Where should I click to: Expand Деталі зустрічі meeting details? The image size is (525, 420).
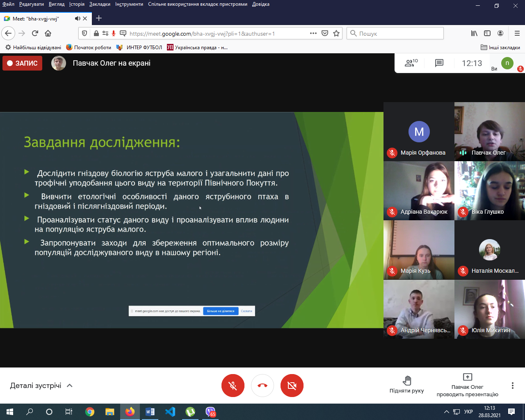click(x=41, y=386)
